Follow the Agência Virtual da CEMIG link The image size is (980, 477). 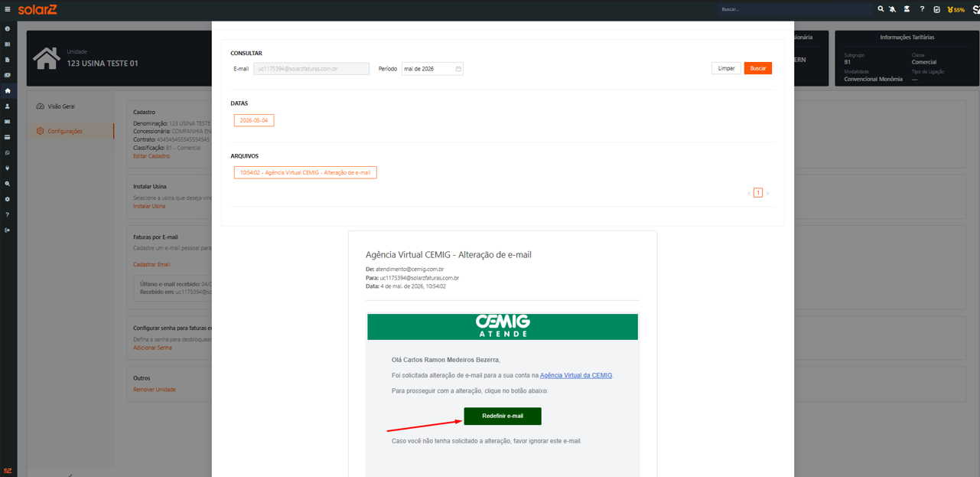click(576, 375)
